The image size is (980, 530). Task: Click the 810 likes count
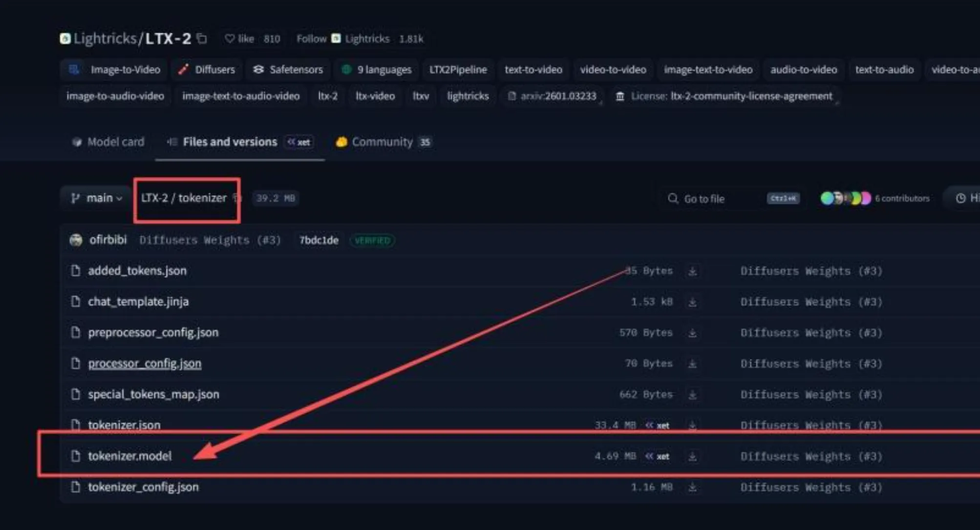(x=272, y=39)
